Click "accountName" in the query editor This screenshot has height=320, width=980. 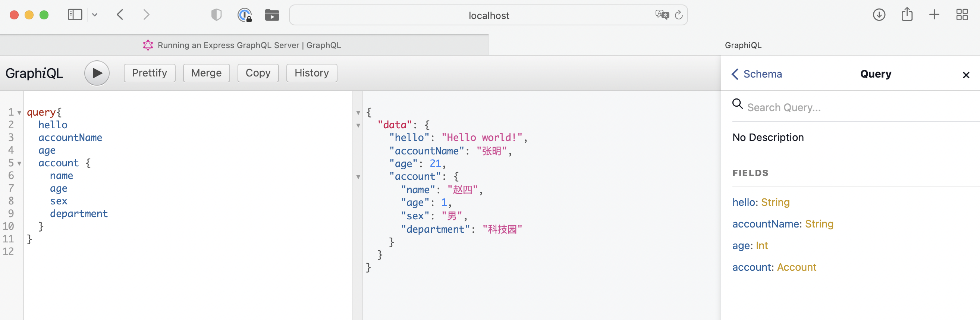(70, 138)
